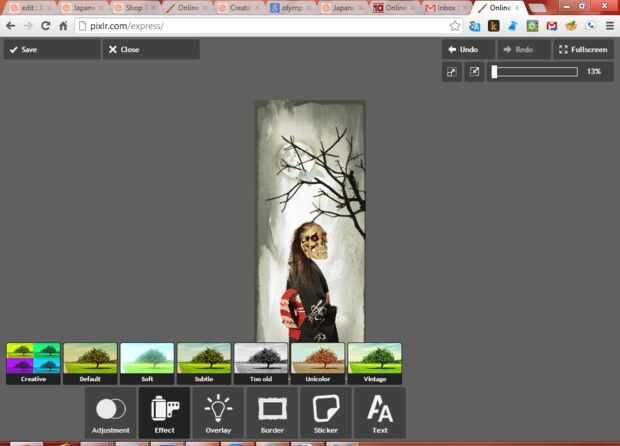The image size is (620, 446).
Task: Select the Creative effect thumbnail
Action: (x=33, y=363)
